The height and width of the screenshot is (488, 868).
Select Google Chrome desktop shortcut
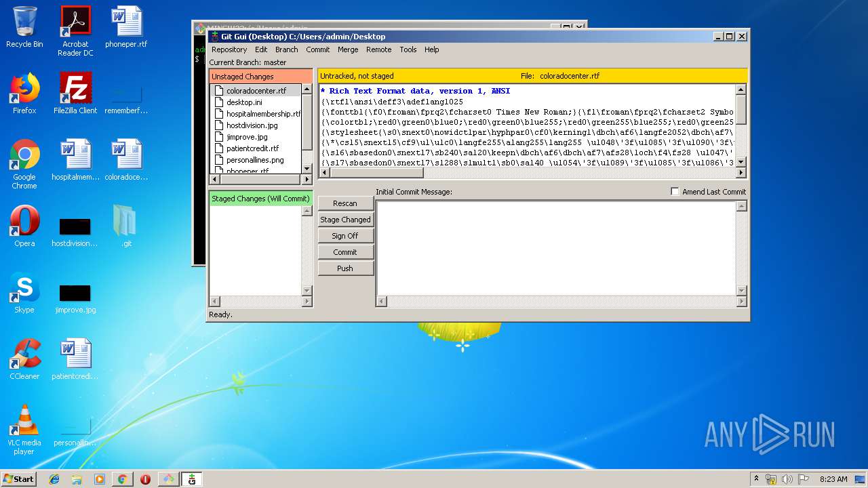tap(24, 164)
